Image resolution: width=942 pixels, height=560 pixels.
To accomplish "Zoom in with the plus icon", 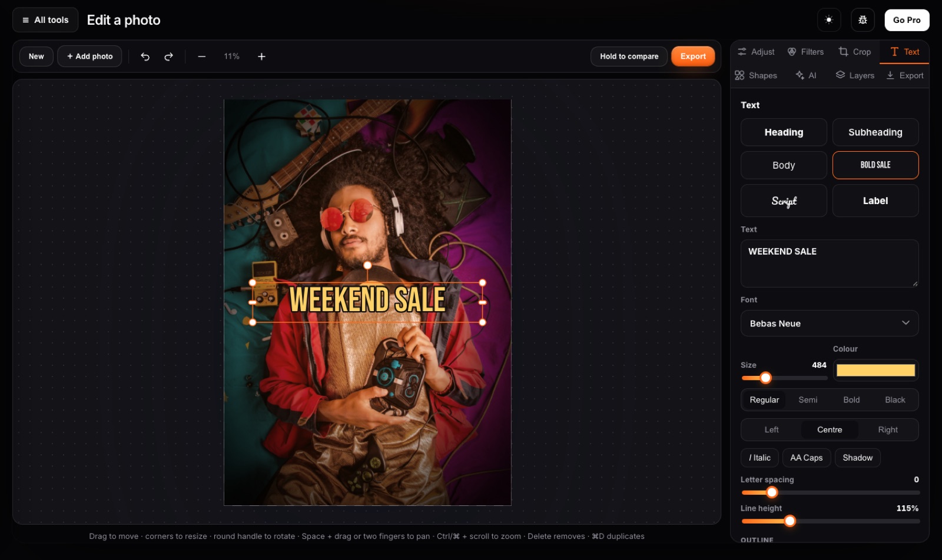I will tap(261, 56).
